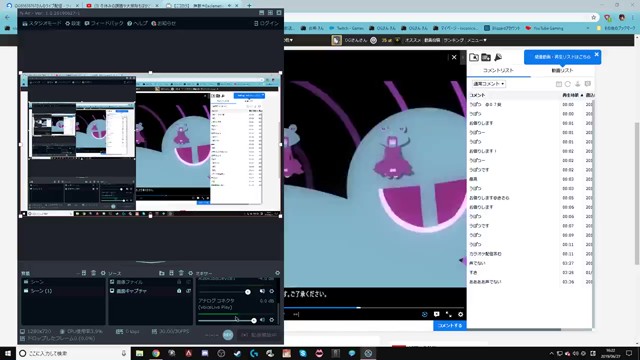Toggle fullscreen on video player
Viewport: 640px width, 360px height.
(x=449, y=314)
